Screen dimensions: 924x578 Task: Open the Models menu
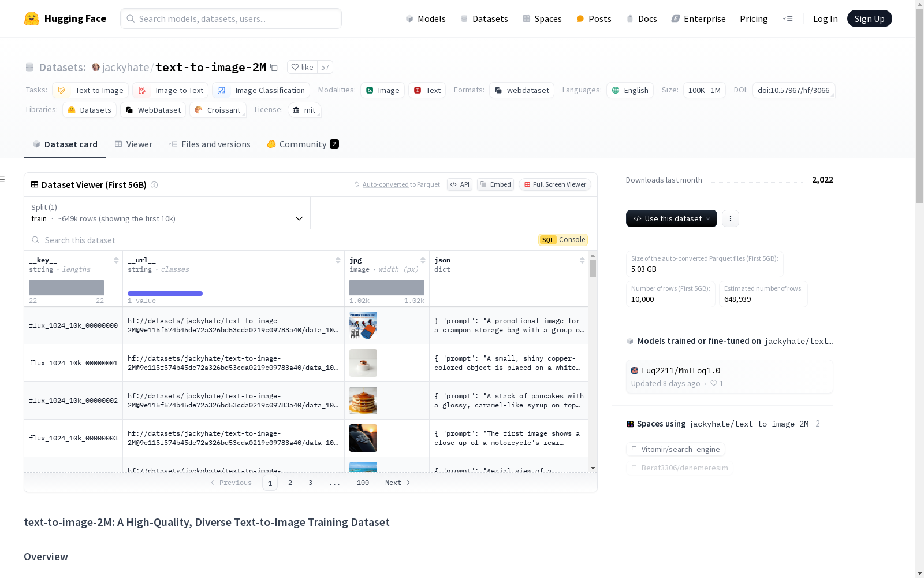coord(426,18)
